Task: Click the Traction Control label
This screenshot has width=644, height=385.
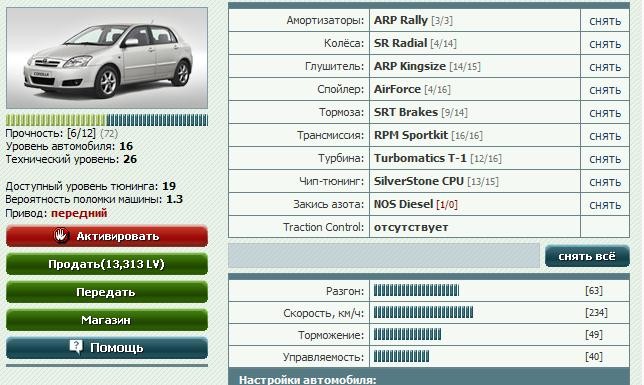Action: tap(324, 227)
